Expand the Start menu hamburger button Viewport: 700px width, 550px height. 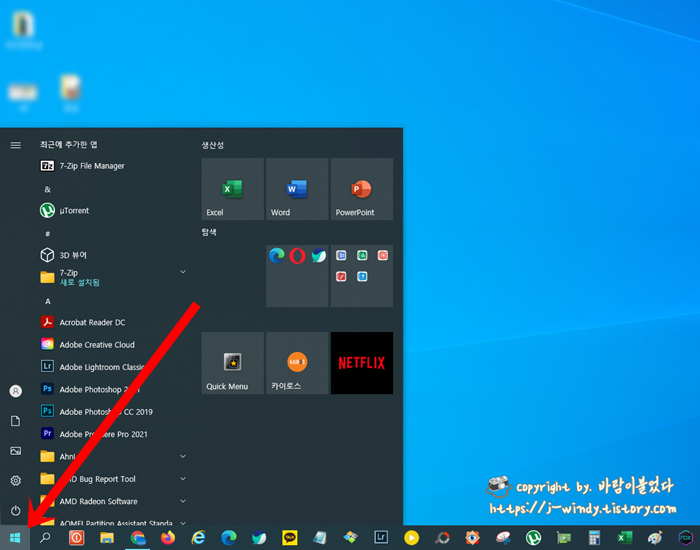[x=16, y=145]
